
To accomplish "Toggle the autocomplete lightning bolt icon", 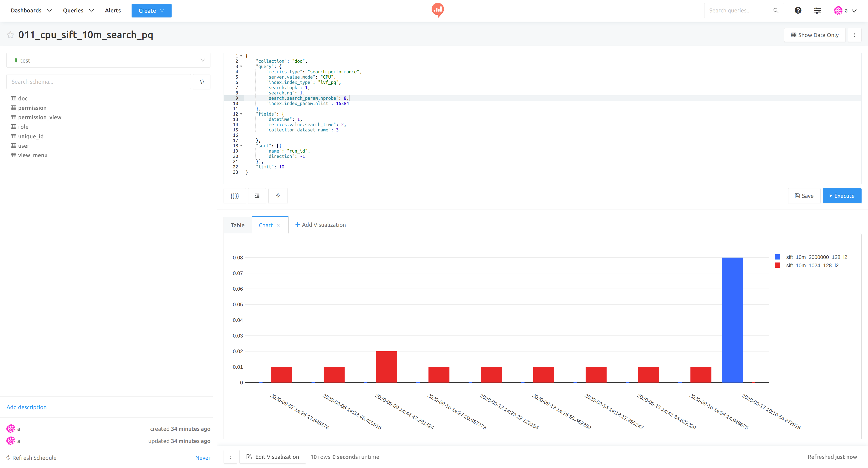I will 278,196.
